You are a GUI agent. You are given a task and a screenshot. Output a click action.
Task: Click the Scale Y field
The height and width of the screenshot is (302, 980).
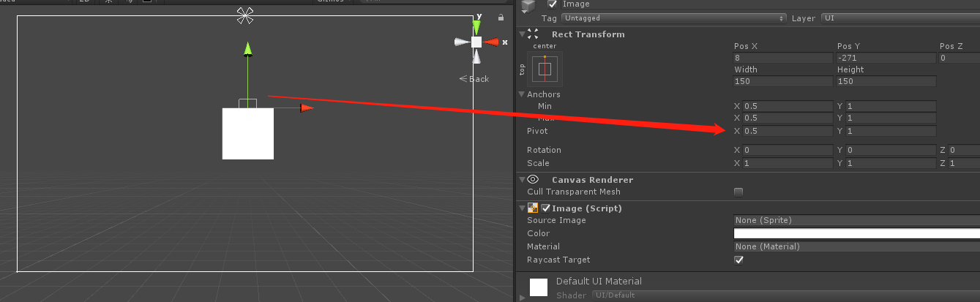[x=891, y=163]
